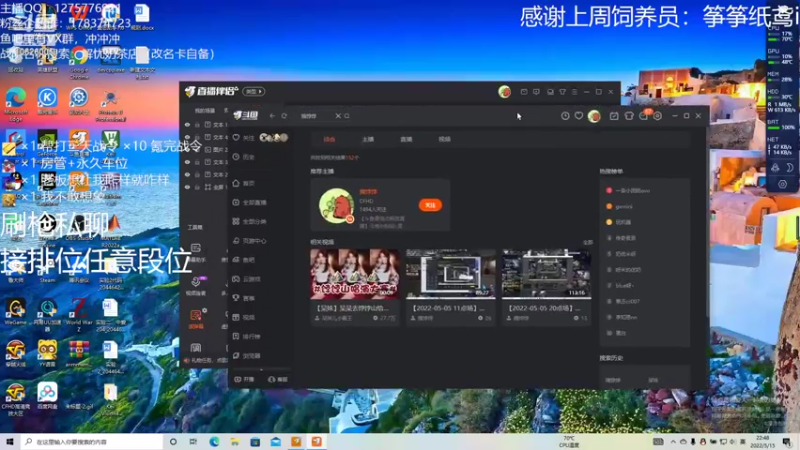Open the orange highlighted tool in 直播伴侣

tap(196, 318)
